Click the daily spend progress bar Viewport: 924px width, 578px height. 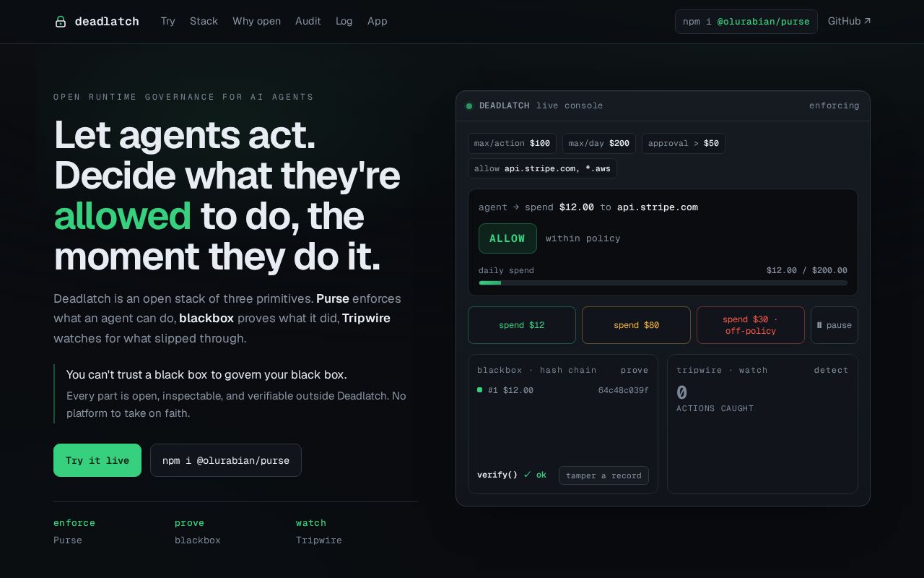point(663,283)
